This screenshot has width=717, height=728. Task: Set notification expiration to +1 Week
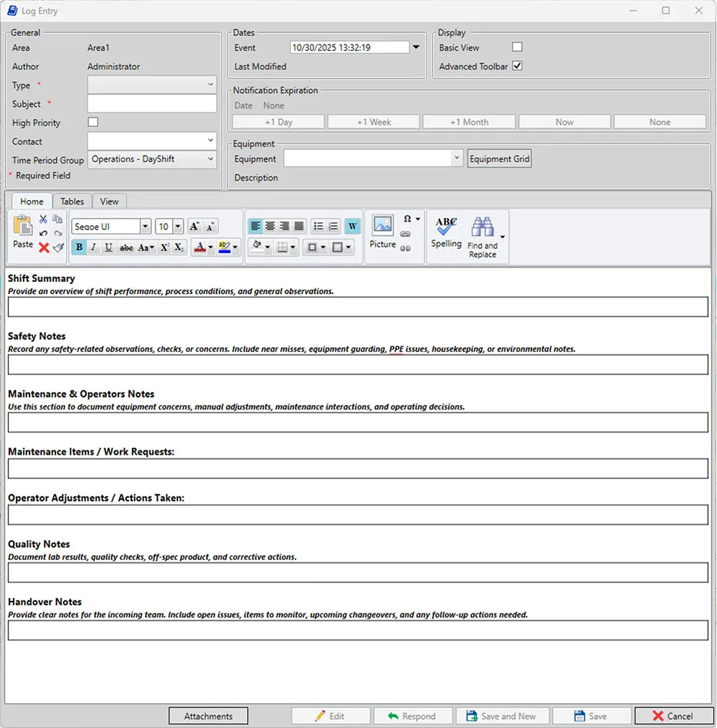coord(373,121)
